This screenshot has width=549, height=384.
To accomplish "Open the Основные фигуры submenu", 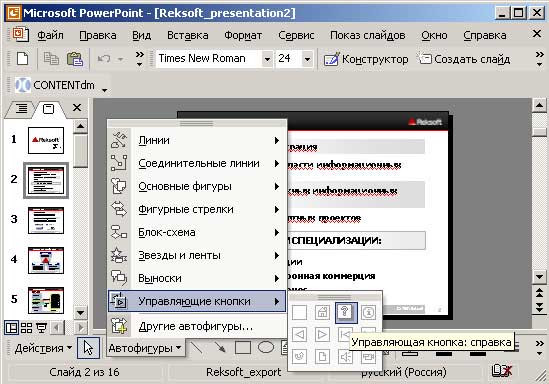I will click(x=197, y=187).
